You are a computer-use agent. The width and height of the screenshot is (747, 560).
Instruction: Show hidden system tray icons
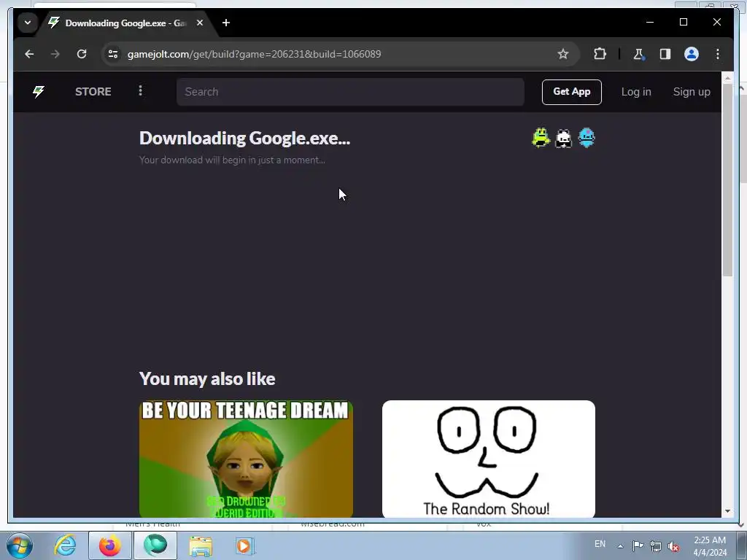pyautogui.click(x=620, y=546)
